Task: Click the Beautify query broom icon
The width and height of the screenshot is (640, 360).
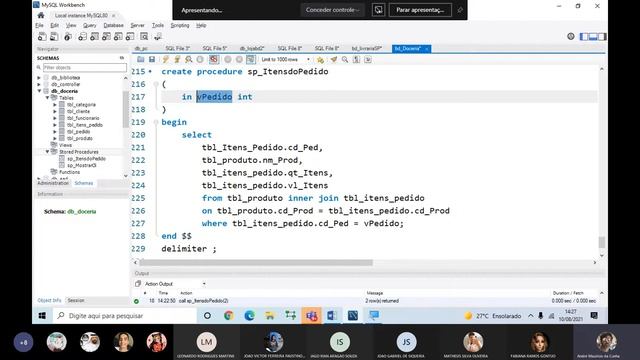Action: click(333, 60)
